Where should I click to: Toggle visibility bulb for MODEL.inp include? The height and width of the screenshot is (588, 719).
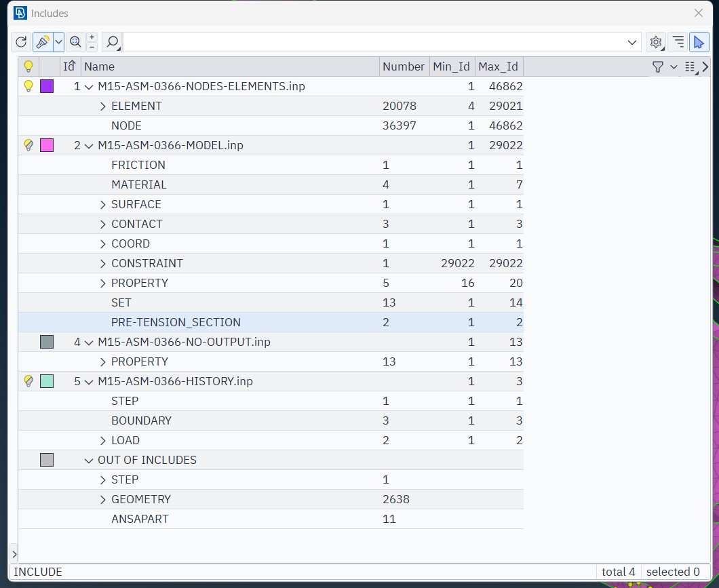(28, 145)
